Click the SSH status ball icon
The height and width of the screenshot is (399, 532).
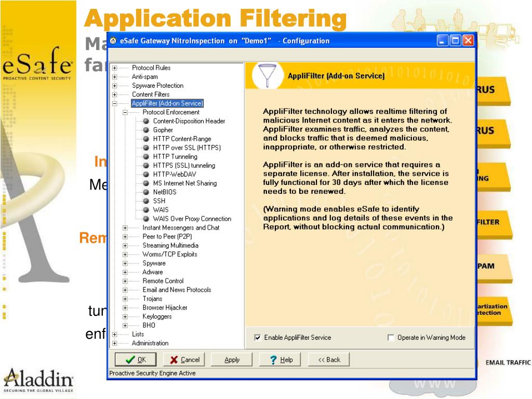click(146, 201)
